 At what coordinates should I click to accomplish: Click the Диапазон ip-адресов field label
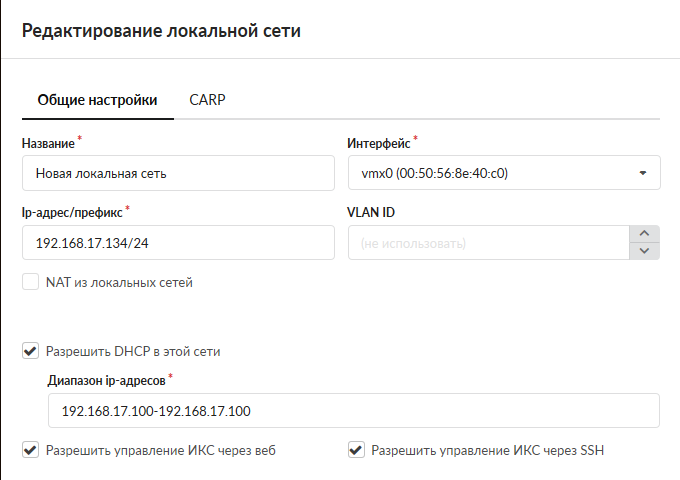106,381
